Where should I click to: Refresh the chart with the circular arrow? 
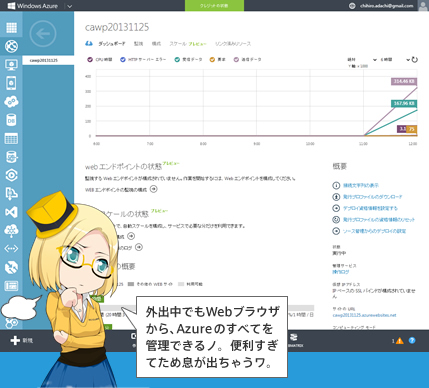[x=415, y=60]
